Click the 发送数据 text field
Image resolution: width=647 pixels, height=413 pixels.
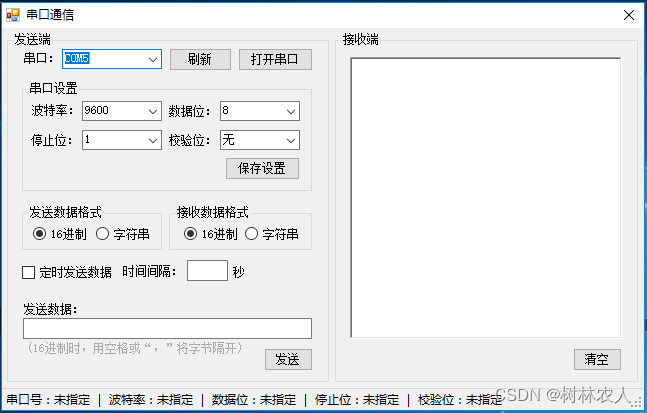pyautogui.click(x=167, y=328)
